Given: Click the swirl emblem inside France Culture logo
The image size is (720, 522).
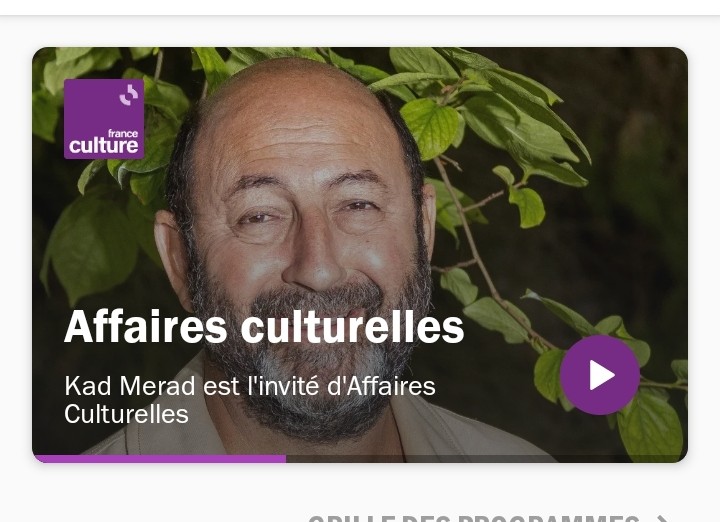Looking at the screenshot, I should point(129,95).
